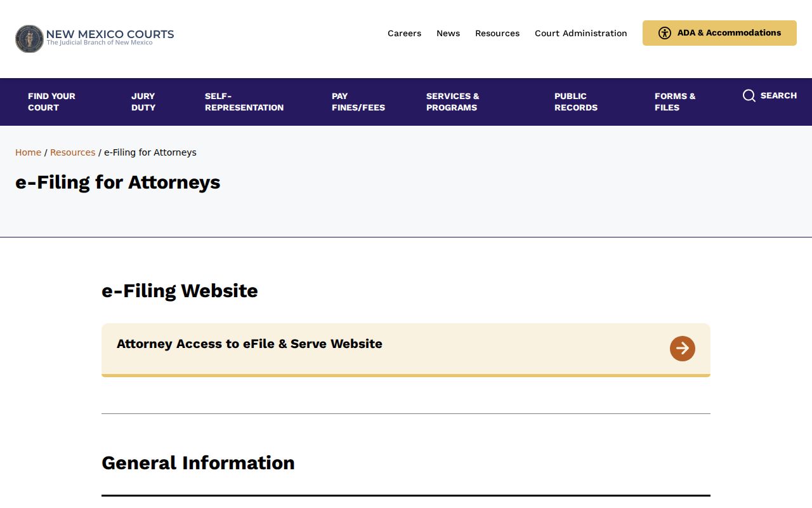Click the e-Filing for Attorneys page heading
This screenshot has height=508, width=812.
click(x=118, y=182)
